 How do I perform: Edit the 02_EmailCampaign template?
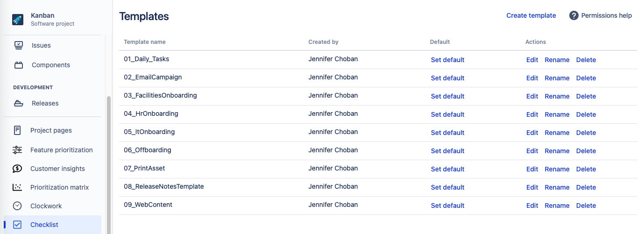532,78
